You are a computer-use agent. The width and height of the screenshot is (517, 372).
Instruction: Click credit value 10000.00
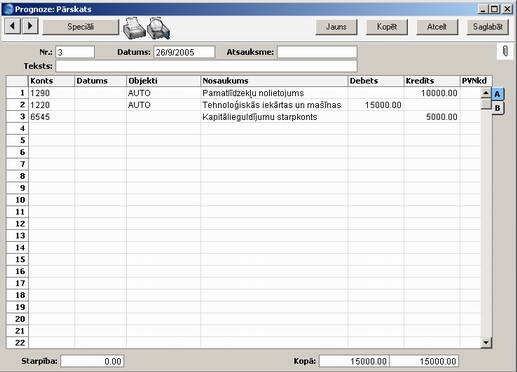point(432,93)
